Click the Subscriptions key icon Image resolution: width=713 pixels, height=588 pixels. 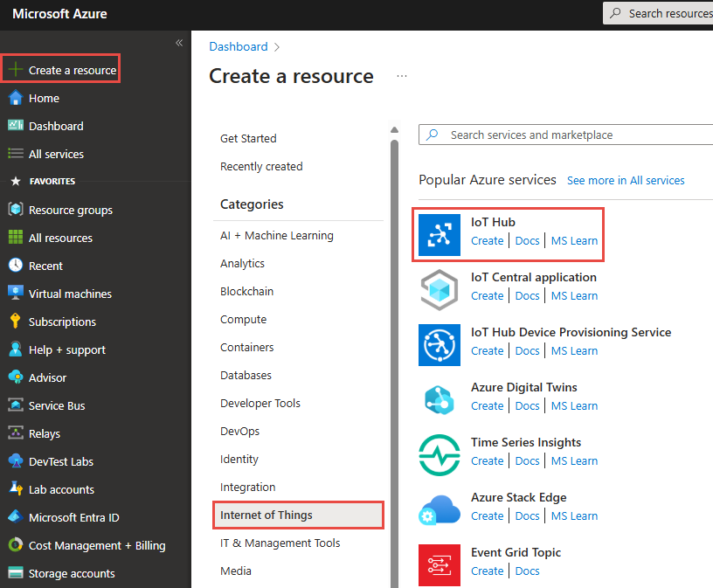[x=16, y=321]
